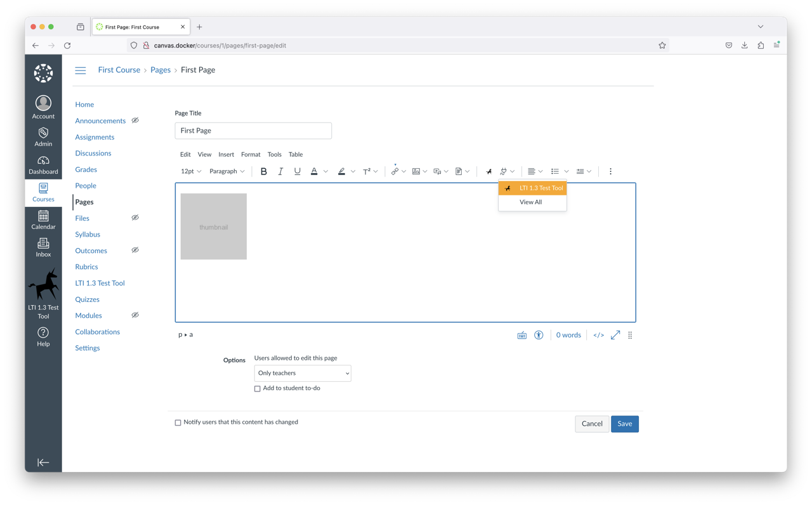
Task: Open the Users allowed to edit dropdown
Action: [302, 373]
